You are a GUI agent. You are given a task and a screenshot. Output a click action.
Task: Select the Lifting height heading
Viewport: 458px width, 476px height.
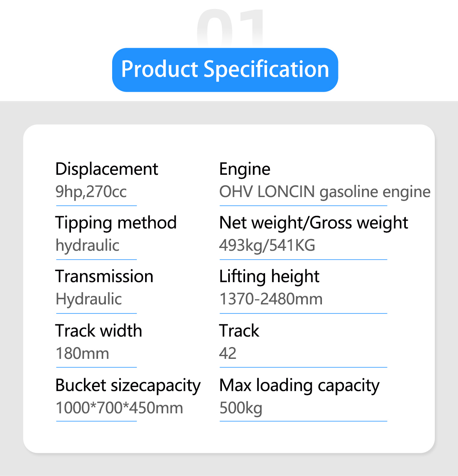(x=269, y=277)
